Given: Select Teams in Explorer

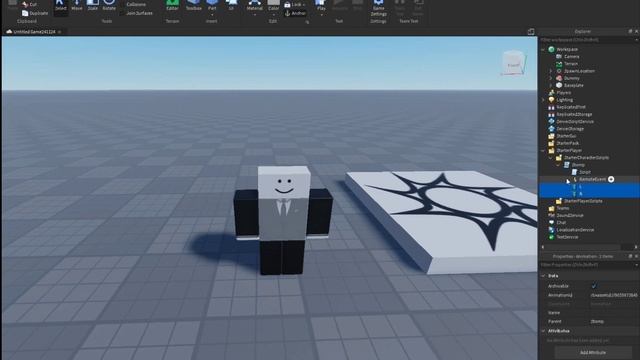Looking at the screenshot, I should coord(562,209).
